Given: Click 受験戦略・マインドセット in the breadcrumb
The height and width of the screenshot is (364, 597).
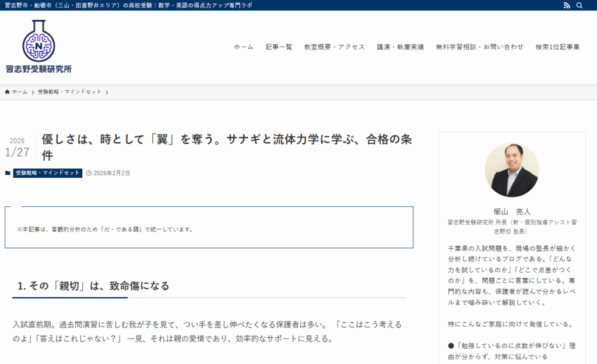Looking at the screenshot, I should tap(69, 92).
